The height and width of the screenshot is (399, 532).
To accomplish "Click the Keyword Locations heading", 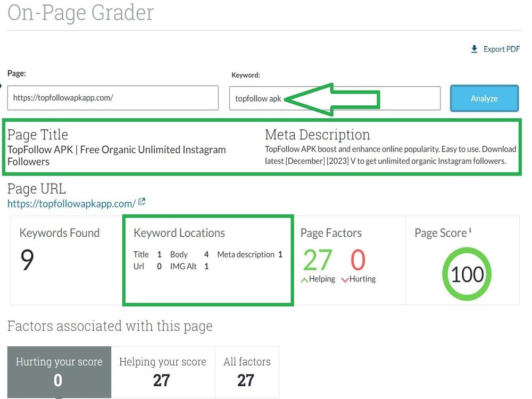I will point(179,233).
